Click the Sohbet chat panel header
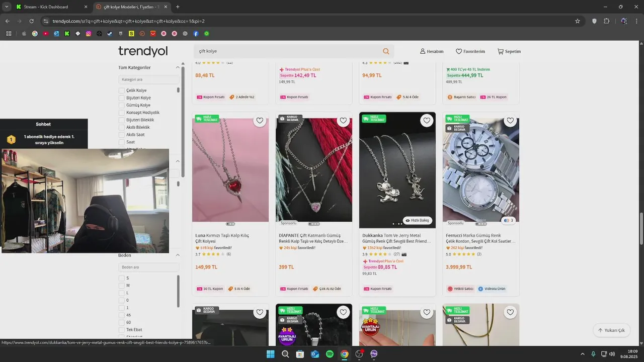The height and width of the screenshot is (362, 644). coord(43,124)
